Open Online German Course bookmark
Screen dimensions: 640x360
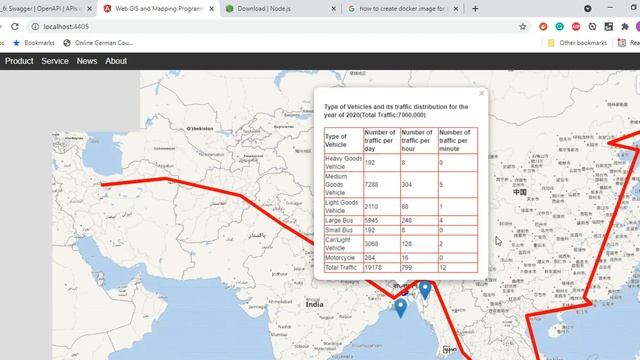[98, 43]
